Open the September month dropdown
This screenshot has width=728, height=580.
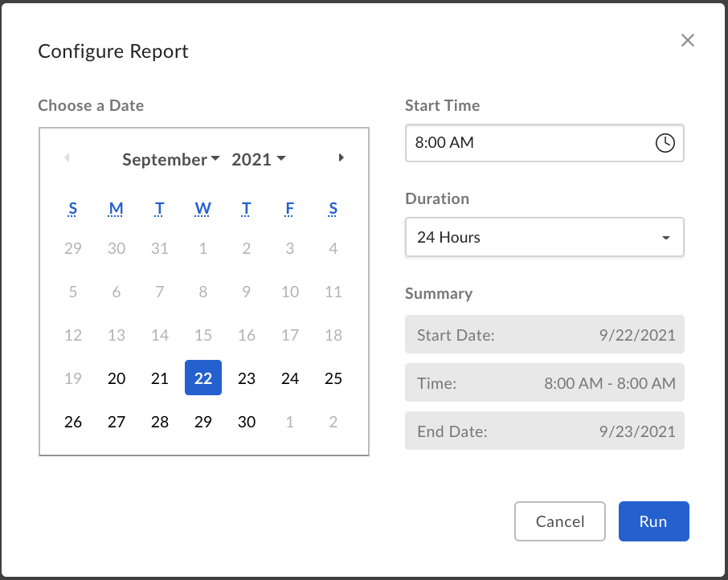point(170,159)
